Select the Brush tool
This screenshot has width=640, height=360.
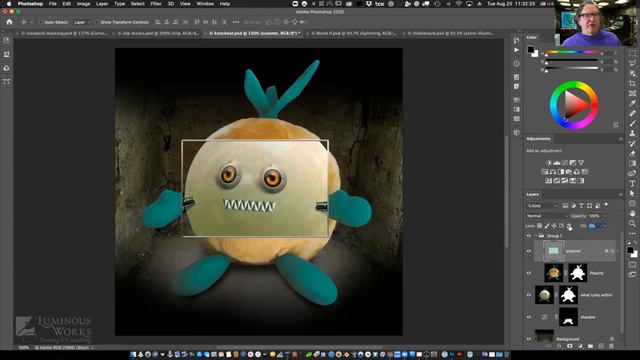[632, 123]
